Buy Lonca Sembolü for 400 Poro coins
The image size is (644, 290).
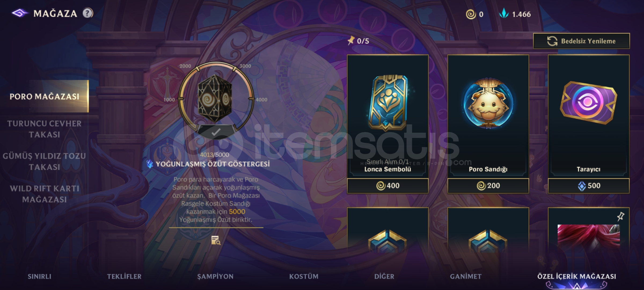tap(388, 186)
